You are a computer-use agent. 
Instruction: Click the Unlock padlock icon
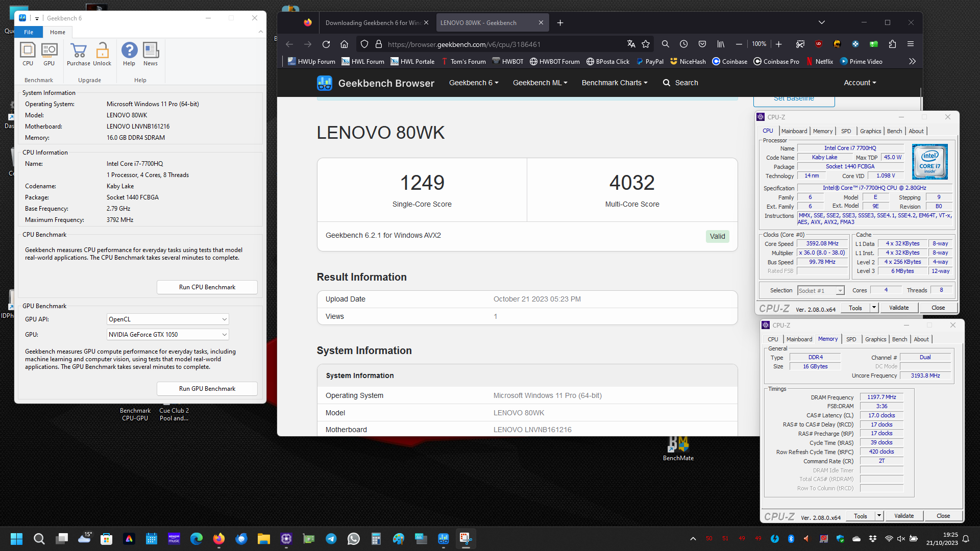102,54
